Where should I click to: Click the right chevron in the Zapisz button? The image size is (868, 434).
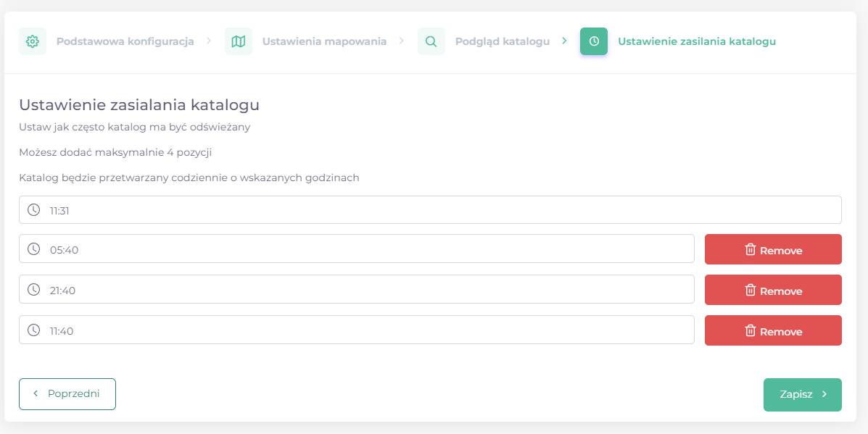click(x=824, y=394)
